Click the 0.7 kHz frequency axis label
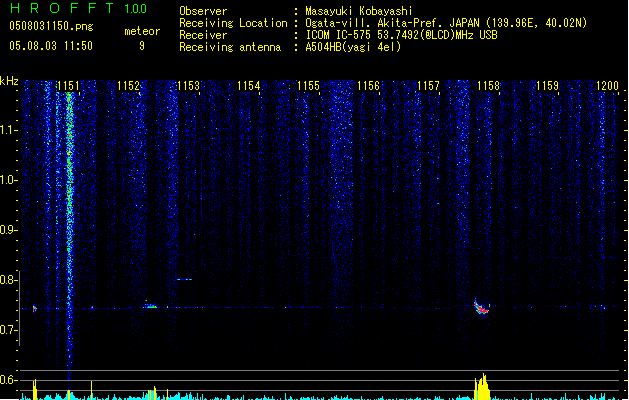The height and width of the screenshot is (400, 629). point(8,330)
